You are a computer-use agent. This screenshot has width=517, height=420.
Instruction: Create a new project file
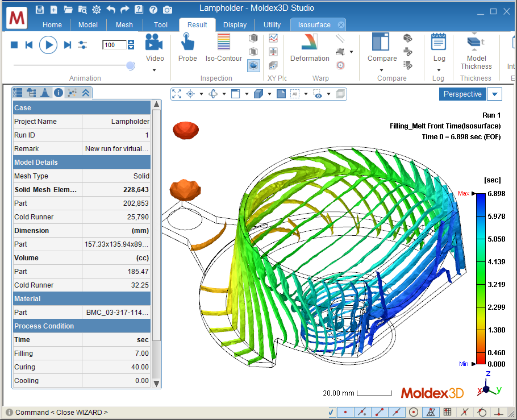click(54, 10)
